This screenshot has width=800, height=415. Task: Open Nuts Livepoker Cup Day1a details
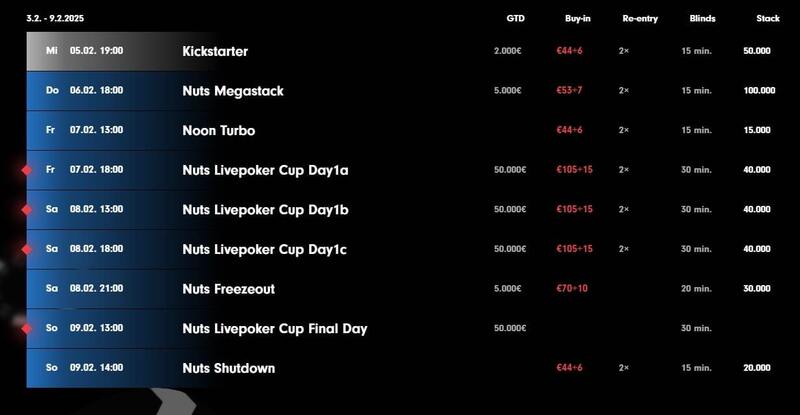point(265,170)
